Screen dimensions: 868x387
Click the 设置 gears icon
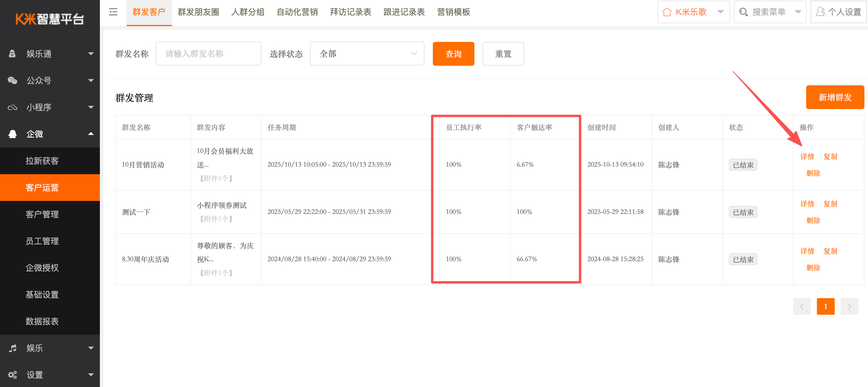pyautogui.click(x=12, y=375)
